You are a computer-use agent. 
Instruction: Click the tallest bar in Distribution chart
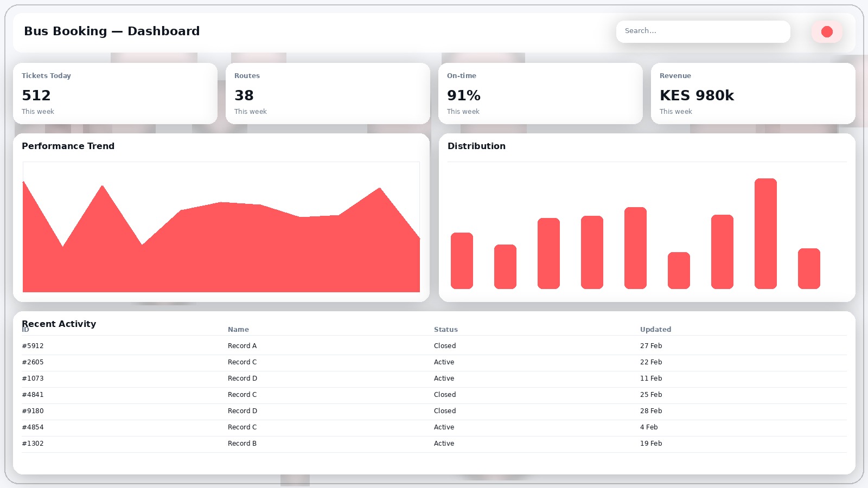765,233
